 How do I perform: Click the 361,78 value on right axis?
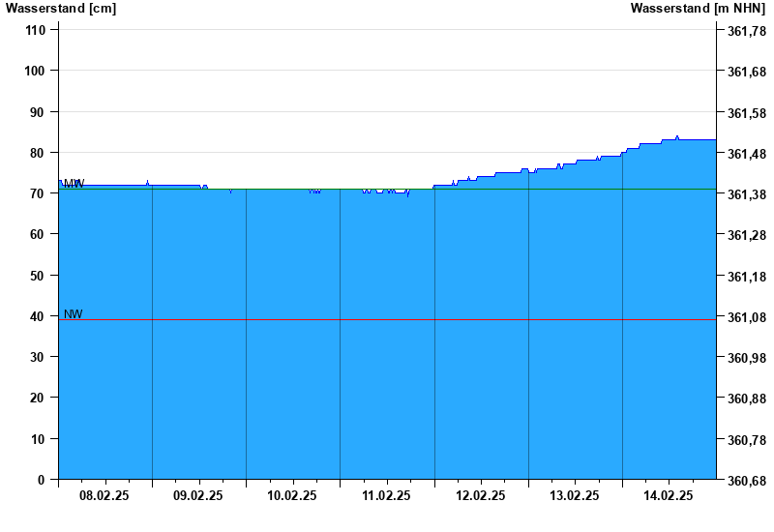[747, 31]
